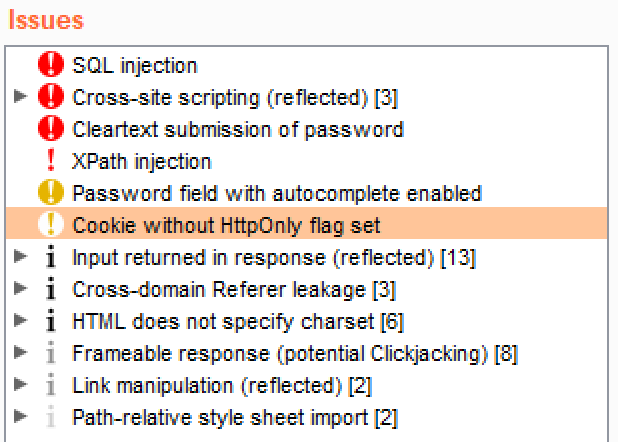
Task: Click info icon beside HTML does not specify charset
Action: coord(50,322)
